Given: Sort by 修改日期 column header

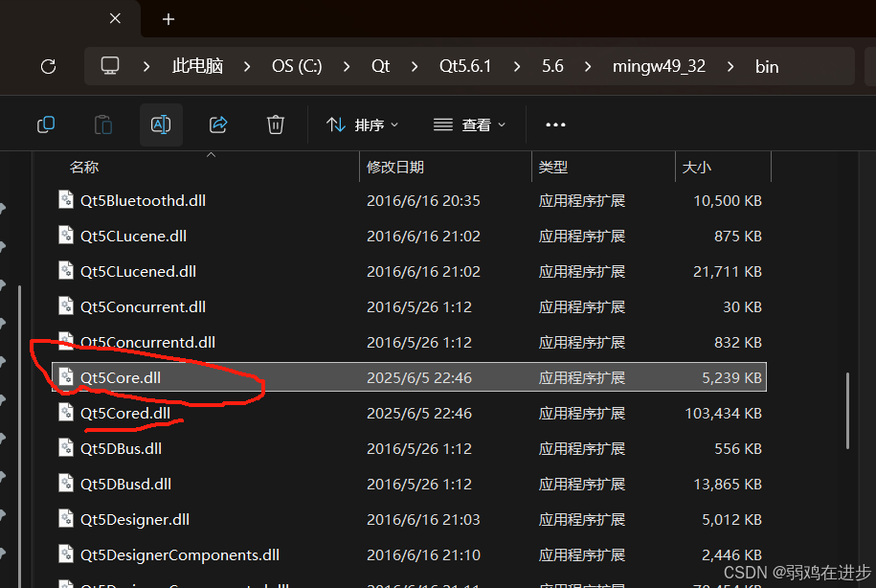Looking at the screenshot, I should 395,168.
